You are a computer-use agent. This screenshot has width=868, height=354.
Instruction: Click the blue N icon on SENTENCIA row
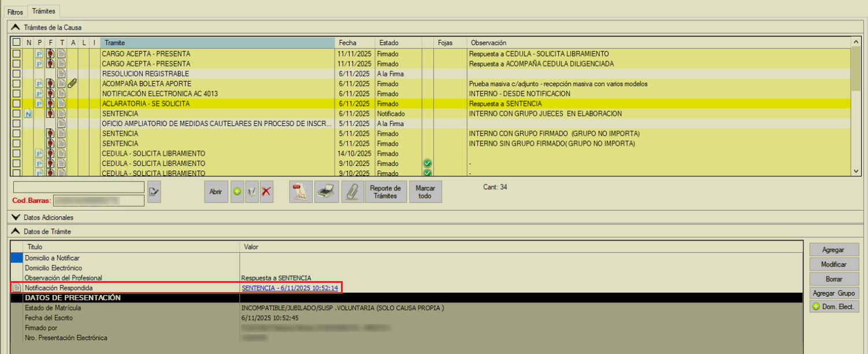point(29,114)
